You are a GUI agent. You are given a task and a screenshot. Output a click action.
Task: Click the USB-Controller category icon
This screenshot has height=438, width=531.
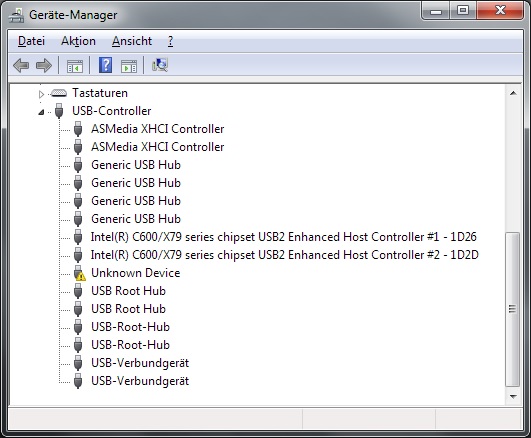[59, 110]
